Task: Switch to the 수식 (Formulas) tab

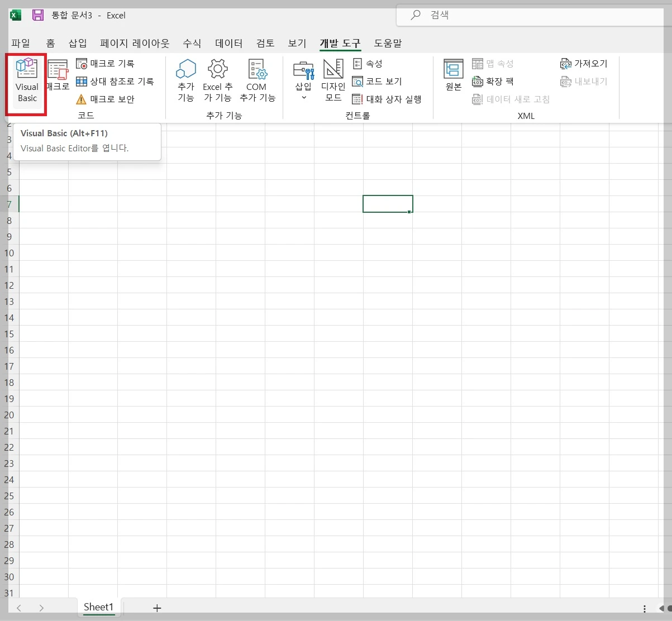Action: pos(192,43)
